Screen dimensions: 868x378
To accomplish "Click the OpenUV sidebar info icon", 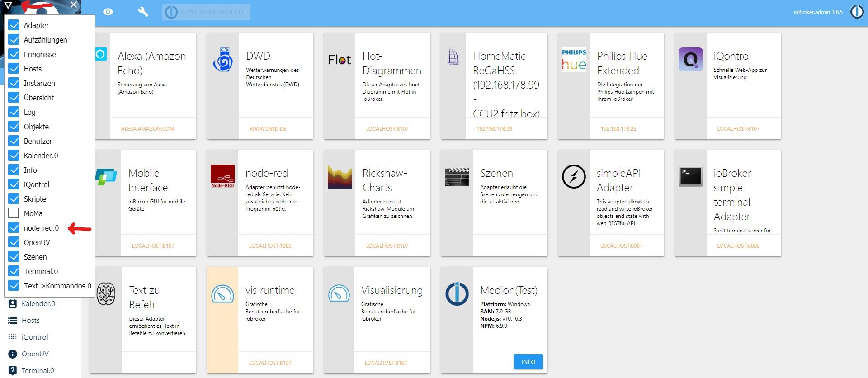I will [x=13, y=354].
